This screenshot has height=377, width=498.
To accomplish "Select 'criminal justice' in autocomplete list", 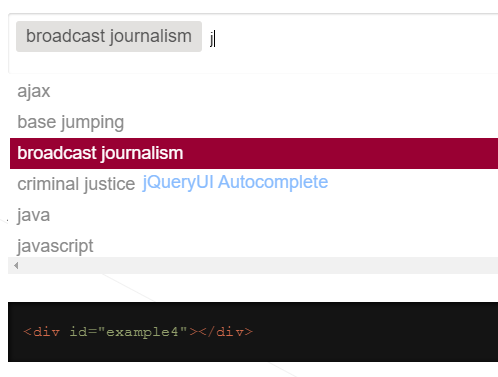I will 76,184.
